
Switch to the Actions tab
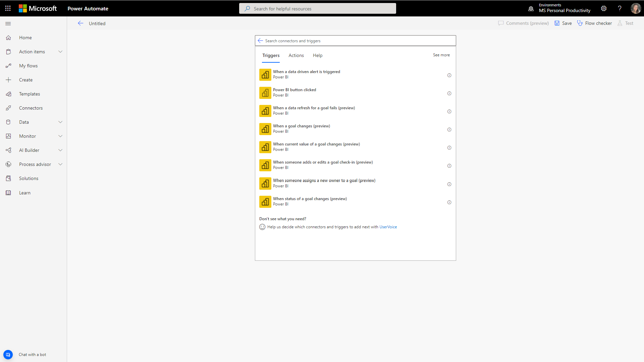point(296,55)
